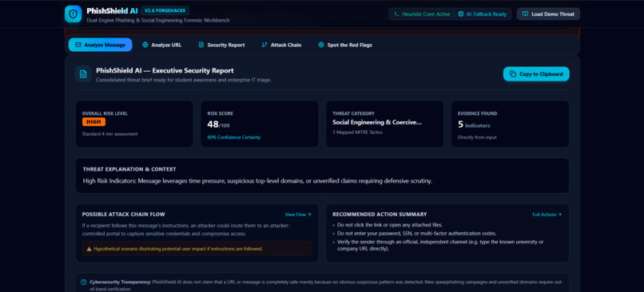This screenshot has height=292, width=644.
Task: Click the warning triangle icon in hypothetical scenario note
Action: coord(89,249)
